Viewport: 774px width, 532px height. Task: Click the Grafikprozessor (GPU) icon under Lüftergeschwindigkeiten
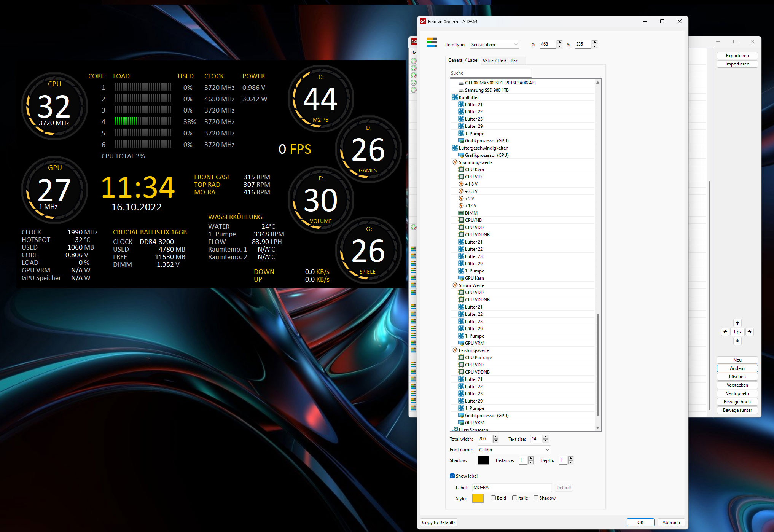(x=461, y=155)
